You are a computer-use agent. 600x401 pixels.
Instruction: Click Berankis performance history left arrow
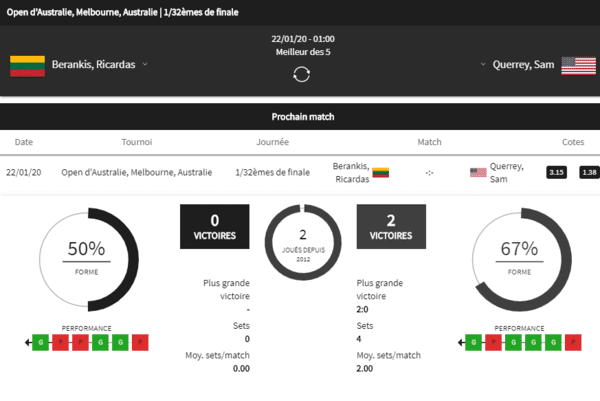[28, 342]
